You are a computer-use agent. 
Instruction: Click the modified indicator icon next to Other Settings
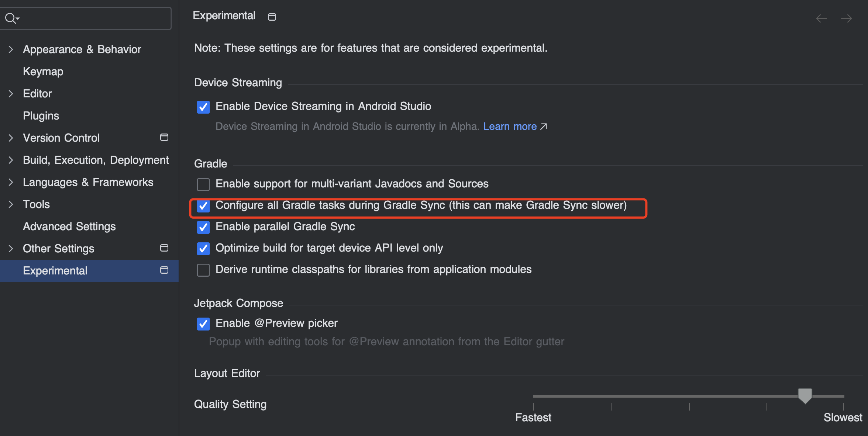click(x=164, y=248)
